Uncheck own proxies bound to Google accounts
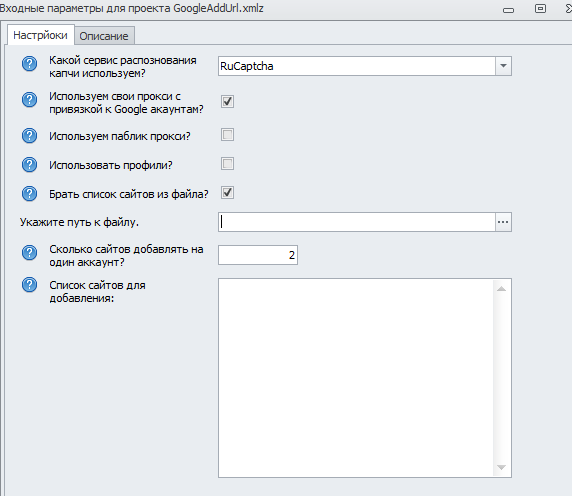The height and width of the screenshot is (496, 572). click(227, 101)
